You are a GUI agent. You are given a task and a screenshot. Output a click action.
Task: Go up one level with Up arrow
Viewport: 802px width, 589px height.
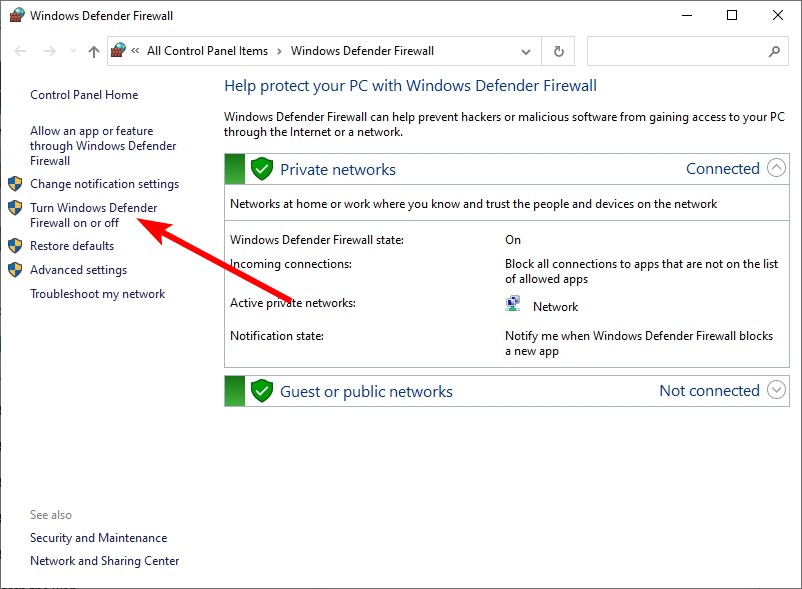(x=94, y=51)
